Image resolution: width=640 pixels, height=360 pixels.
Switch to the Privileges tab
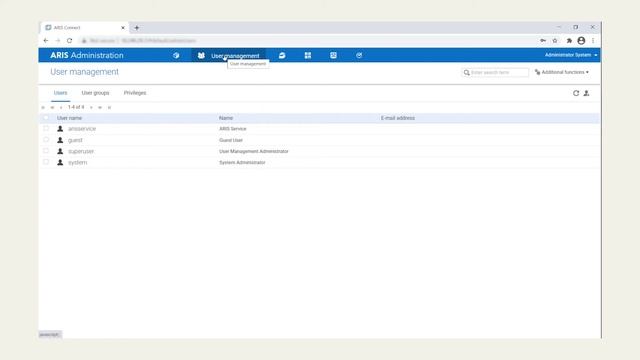point(135,93)
